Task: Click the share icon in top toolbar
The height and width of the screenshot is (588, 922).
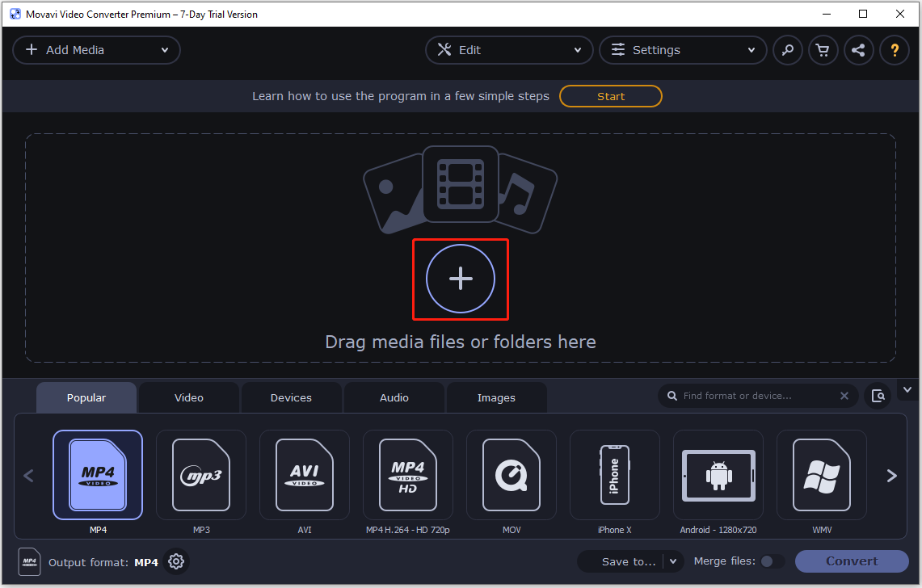Action: (858, 50)
